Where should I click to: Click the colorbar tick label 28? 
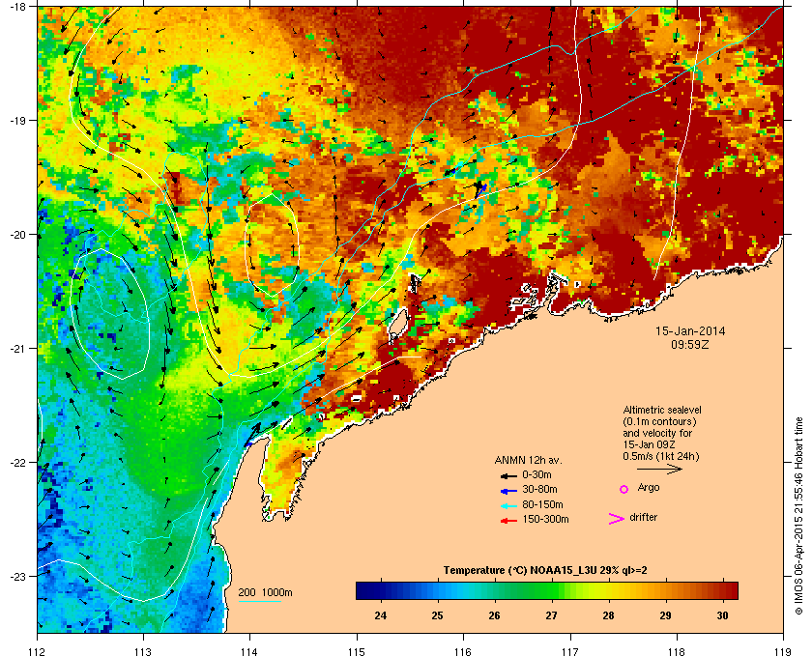tap(608, 615)
